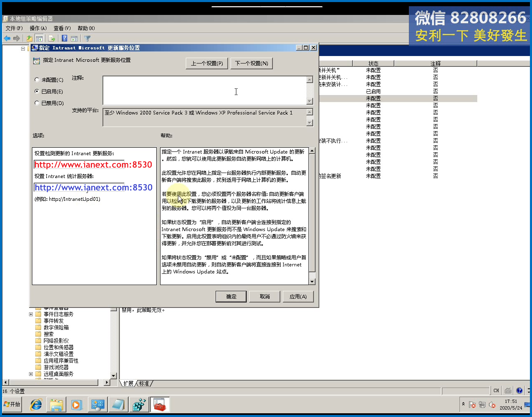Click the keyboard icon on language bar
The height and width of the screenshot is (417, 532).
[508, 390]
